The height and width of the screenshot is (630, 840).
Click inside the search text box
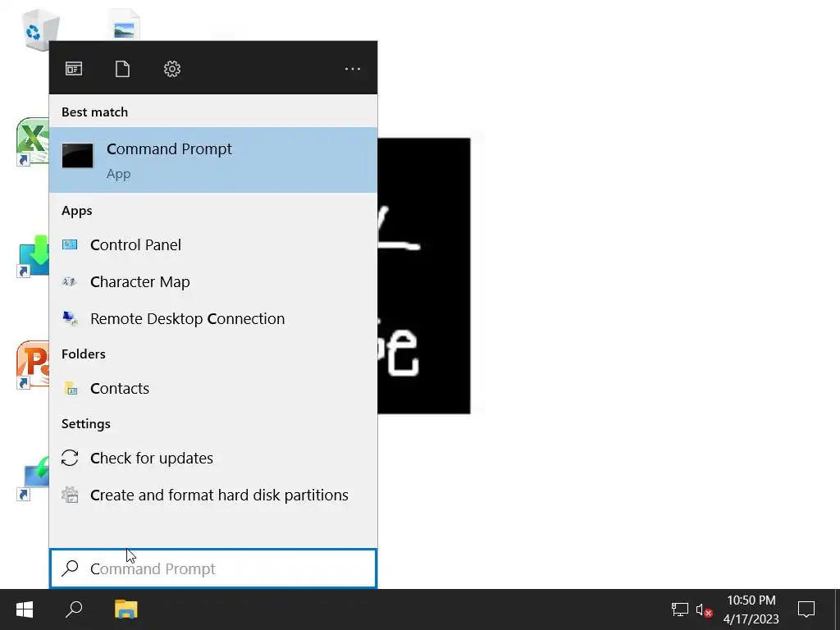(213, 568)
